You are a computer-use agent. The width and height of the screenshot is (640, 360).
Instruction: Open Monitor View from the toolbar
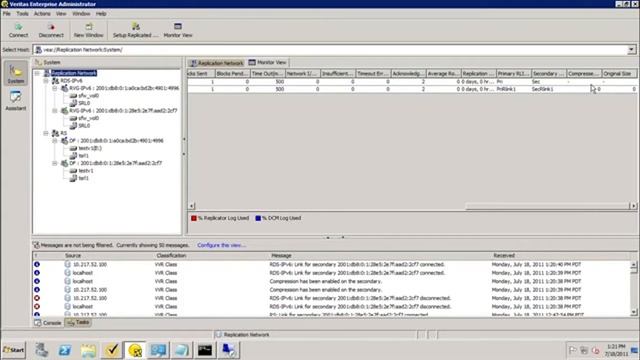click(178, 27)
